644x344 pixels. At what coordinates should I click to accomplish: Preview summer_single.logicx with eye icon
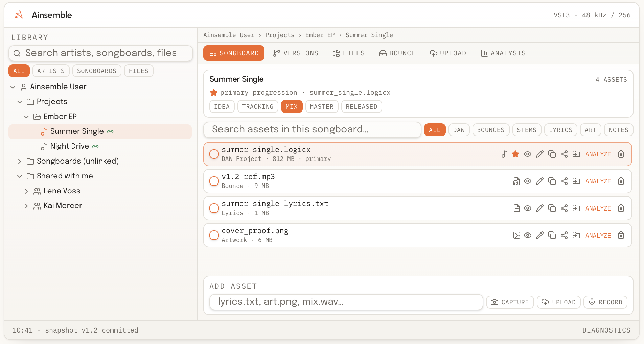tap(528, 154)
